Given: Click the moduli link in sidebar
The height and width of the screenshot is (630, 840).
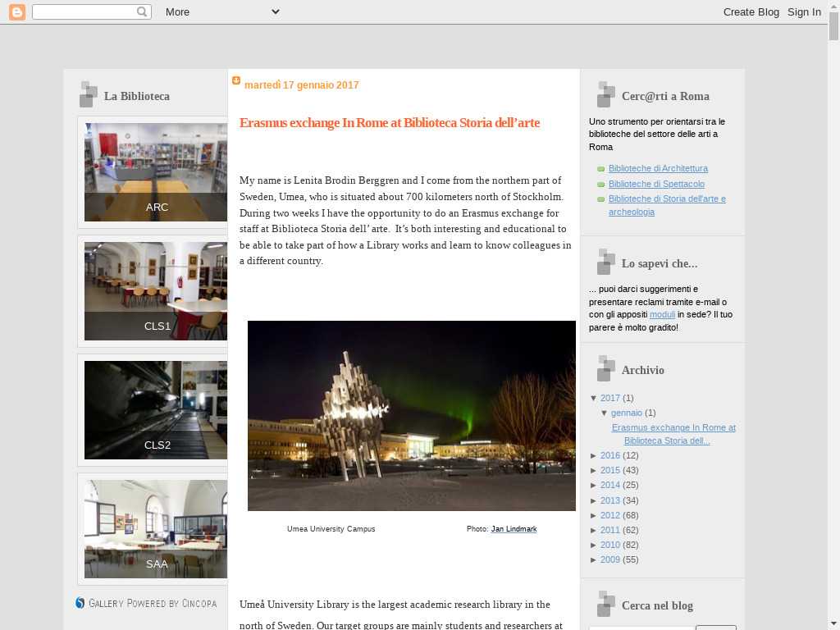Looking at the screenshot, I should pyautogui.click(x=662, y=314).
